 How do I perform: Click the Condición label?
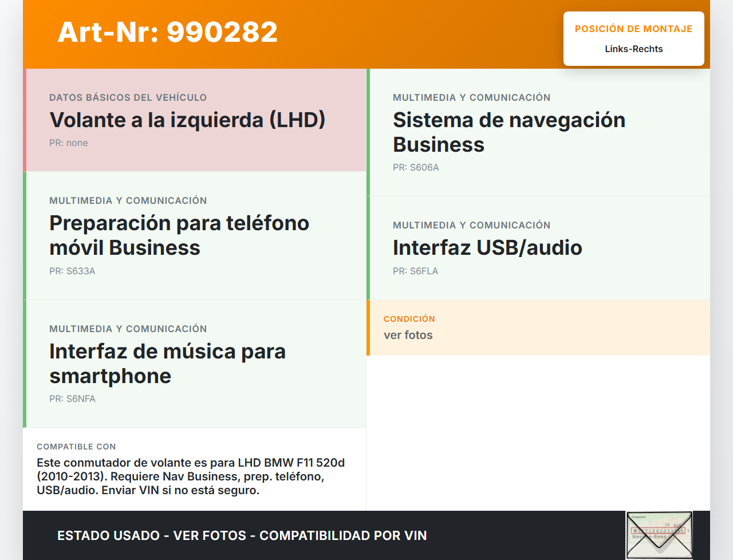(409, 319)
